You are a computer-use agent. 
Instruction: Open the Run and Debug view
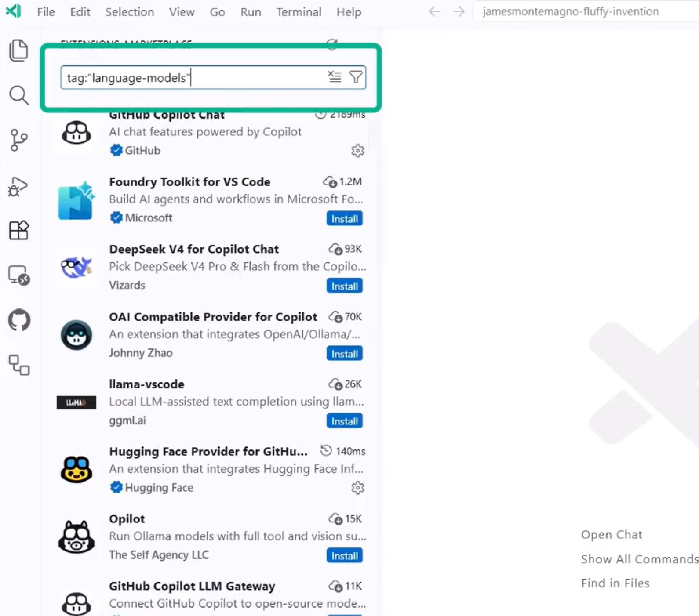point(18,186)
